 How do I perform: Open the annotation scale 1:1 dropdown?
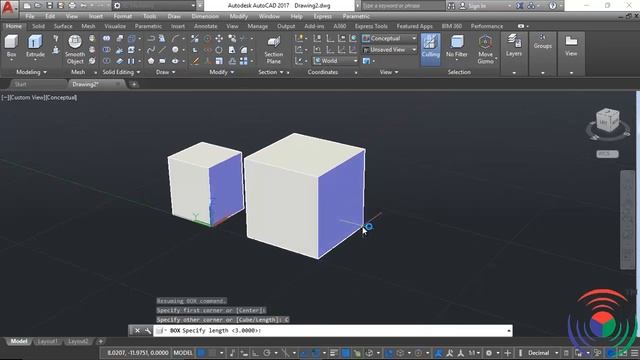474,353
